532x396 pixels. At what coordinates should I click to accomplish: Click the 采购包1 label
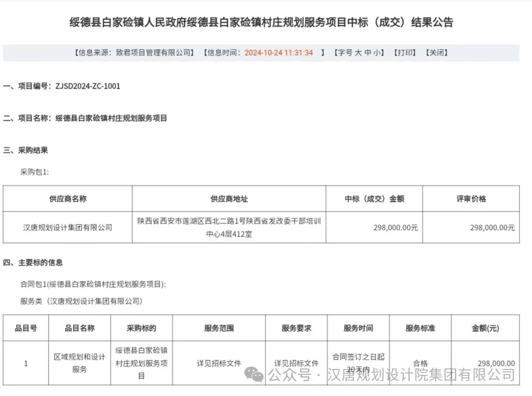coord(34,172)
